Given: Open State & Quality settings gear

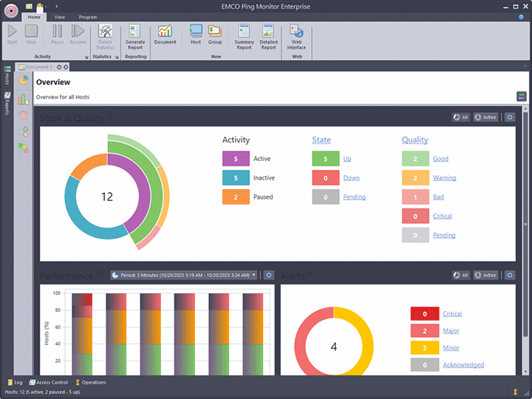Looking at the screenshot, I should pyautogui.click(x=510, y=117).
